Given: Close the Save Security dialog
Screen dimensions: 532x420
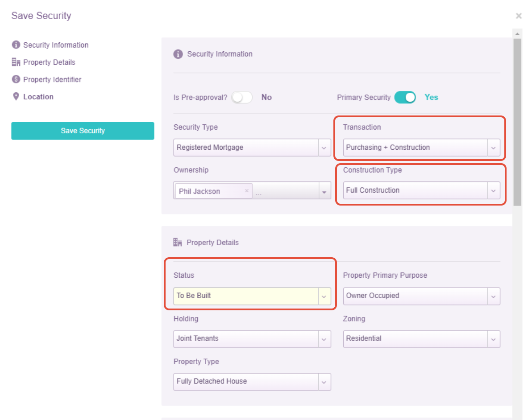Looking at the screenshot, I should 519,16.
